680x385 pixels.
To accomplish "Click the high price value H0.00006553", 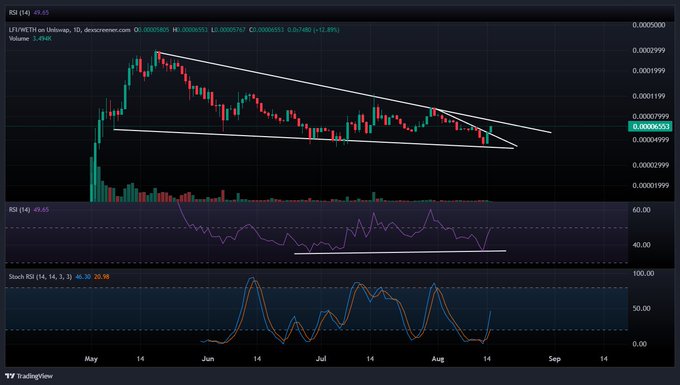I will (x=190, y=30).
